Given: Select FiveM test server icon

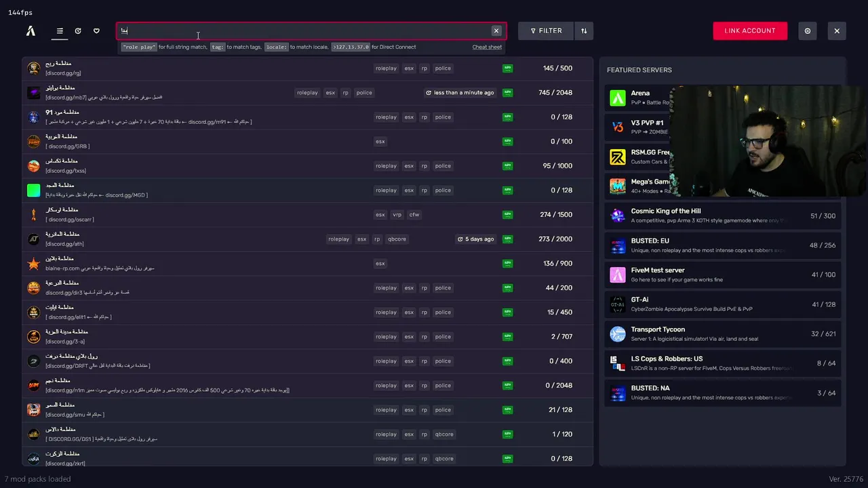Looking at the screenshot, I should [x=617, y=274].
